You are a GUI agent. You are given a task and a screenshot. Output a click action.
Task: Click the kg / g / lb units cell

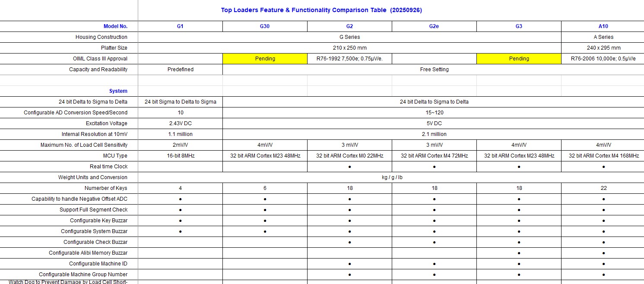click(x=391, y=177)
